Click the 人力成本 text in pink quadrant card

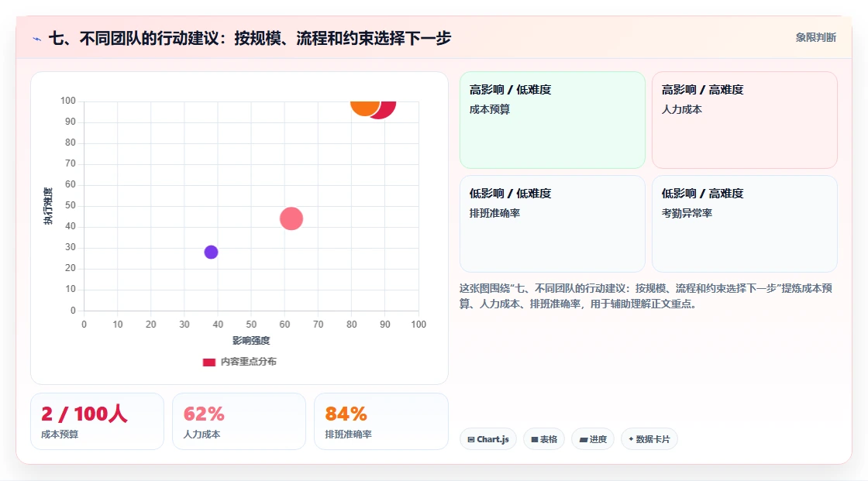click(x=681, y=109)
